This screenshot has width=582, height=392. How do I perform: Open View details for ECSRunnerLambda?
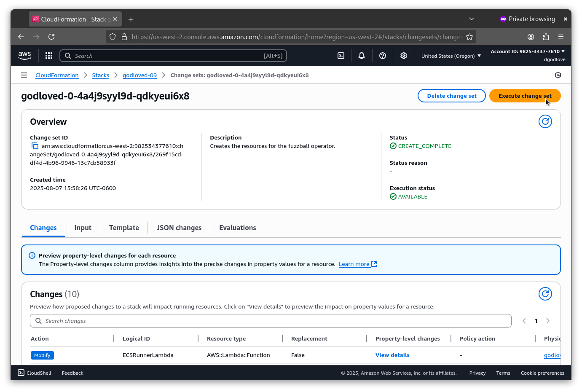click(392, 355)
